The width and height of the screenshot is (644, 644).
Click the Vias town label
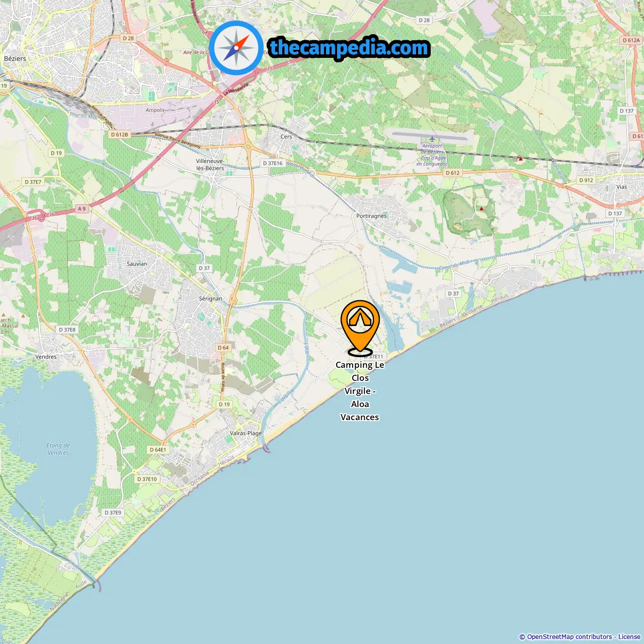pos(622,187)
